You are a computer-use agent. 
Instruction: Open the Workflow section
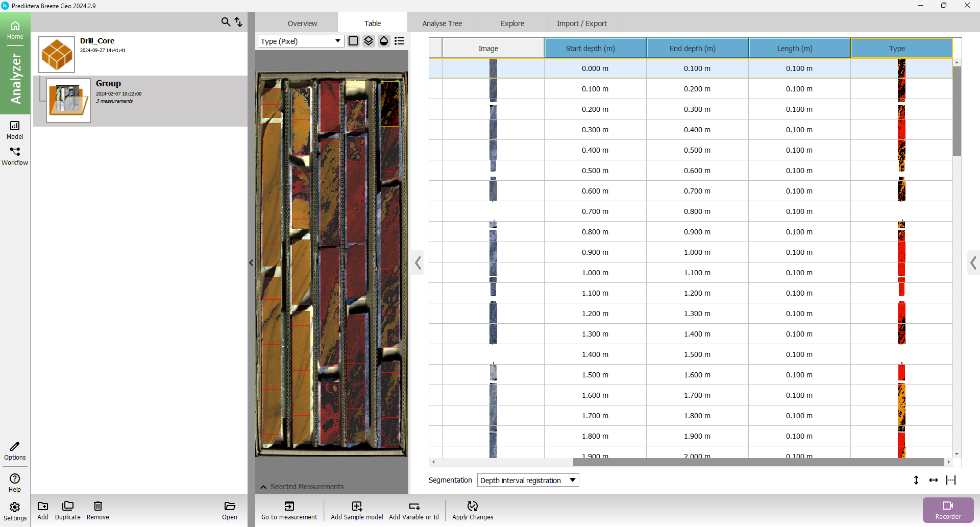coord(15,156)
